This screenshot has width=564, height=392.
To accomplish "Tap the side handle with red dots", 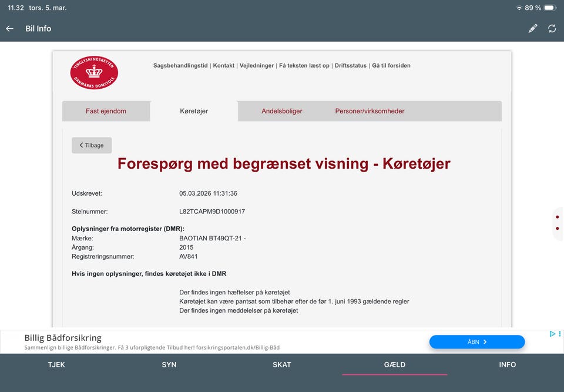I will coord(558,223).
